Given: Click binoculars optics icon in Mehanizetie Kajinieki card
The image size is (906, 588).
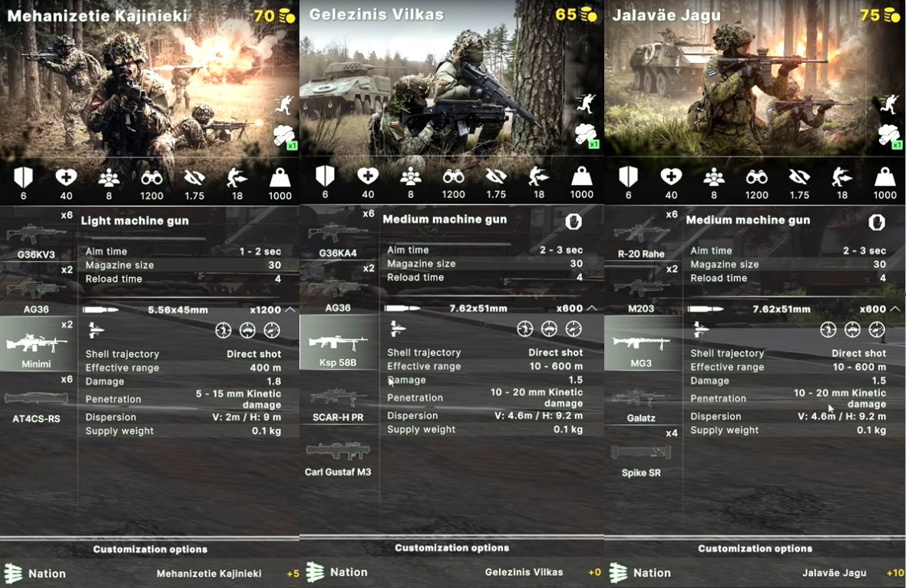Looking at the screenshot, I should coord(151,178).
